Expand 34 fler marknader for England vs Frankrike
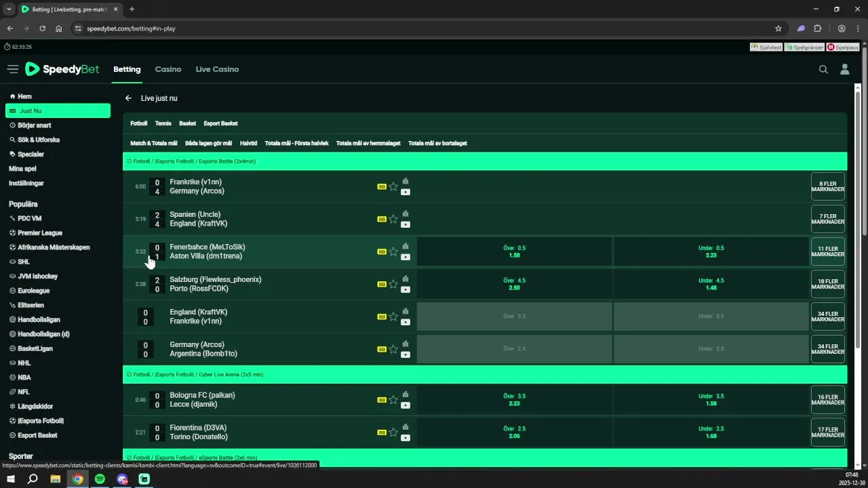 pos(828,317)
